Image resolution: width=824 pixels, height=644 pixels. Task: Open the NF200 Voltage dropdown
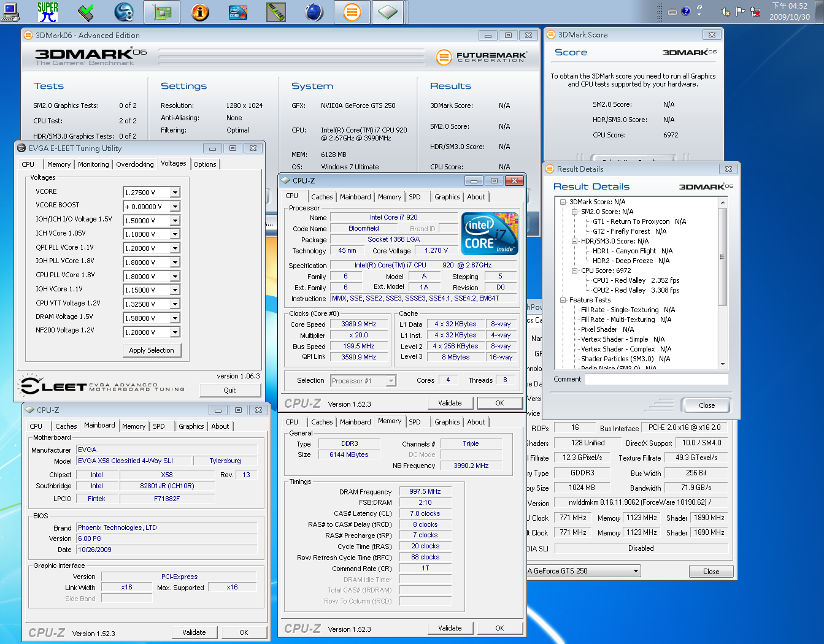[175, 332]
